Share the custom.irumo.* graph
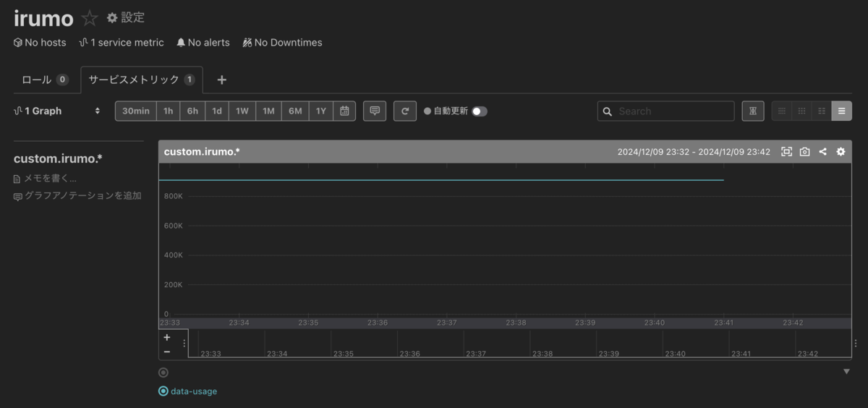The height and width of the screenshot is (408, 868). click(x=822, y=152)
